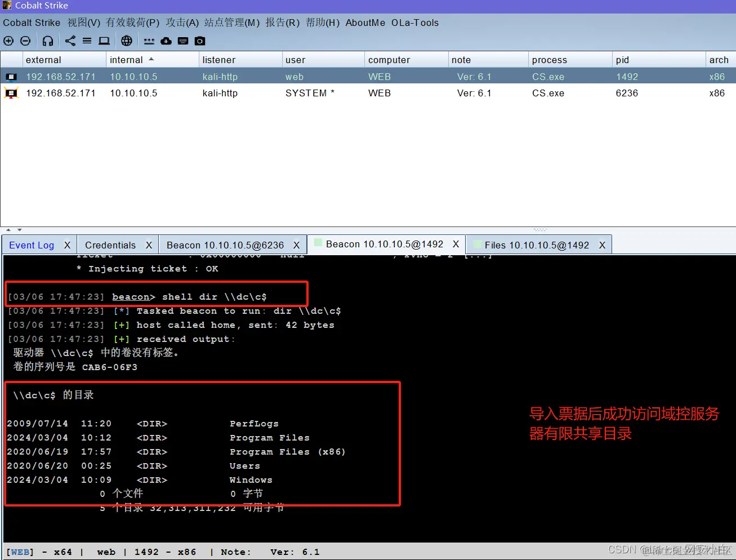The height and width of the screenshot is (560, 736).
Task: Click the collapse arrows on the pane divider
Action: [14, 230]
